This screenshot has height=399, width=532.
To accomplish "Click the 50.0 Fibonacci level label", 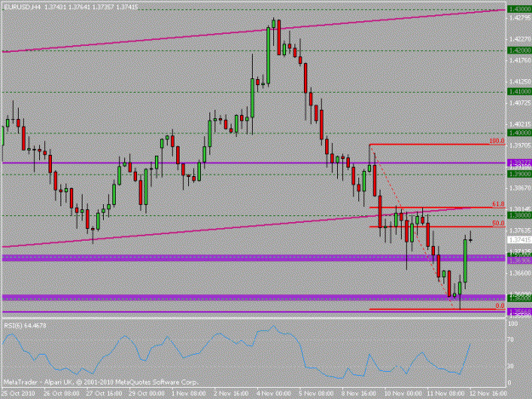I will coord(498,224).
